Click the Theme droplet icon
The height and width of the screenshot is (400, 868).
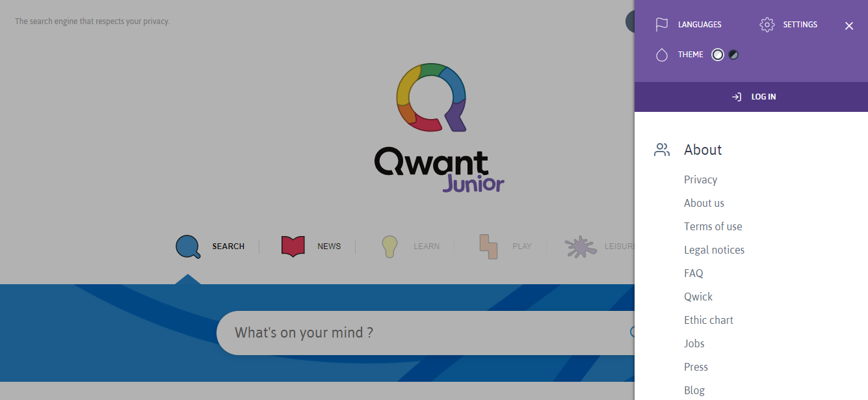pos(662,55)
